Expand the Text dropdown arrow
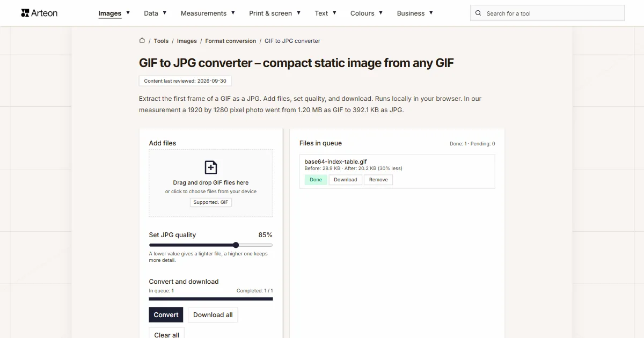 [x=334, y=13]
